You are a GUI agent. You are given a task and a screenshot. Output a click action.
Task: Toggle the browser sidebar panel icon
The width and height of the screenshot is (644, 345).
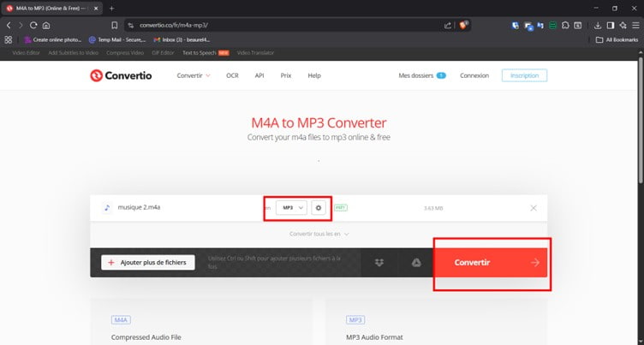611,25
